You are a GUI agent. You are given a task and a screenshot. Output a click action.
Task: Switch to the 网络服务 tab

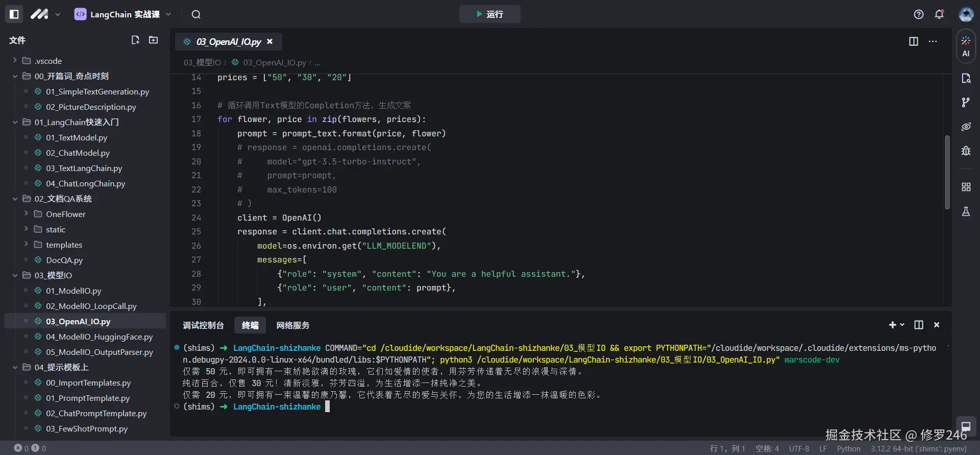(x=293, y=325)
